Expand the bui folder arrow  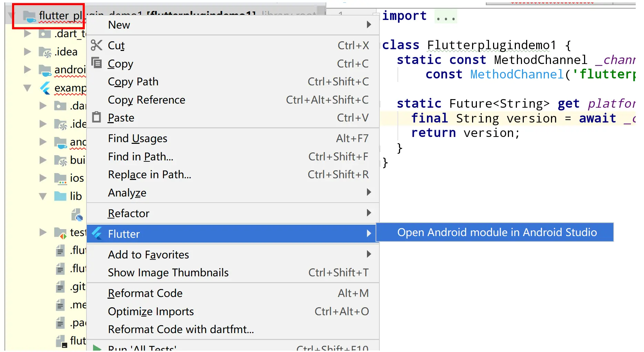(43, 160)
